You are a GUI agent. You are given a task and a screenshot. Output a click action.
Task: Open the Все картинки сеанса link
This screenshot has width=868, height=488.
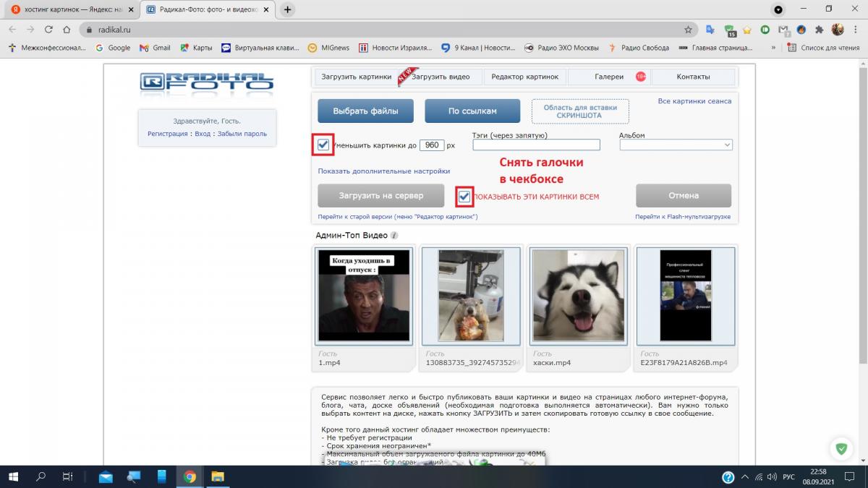(694, 101)
